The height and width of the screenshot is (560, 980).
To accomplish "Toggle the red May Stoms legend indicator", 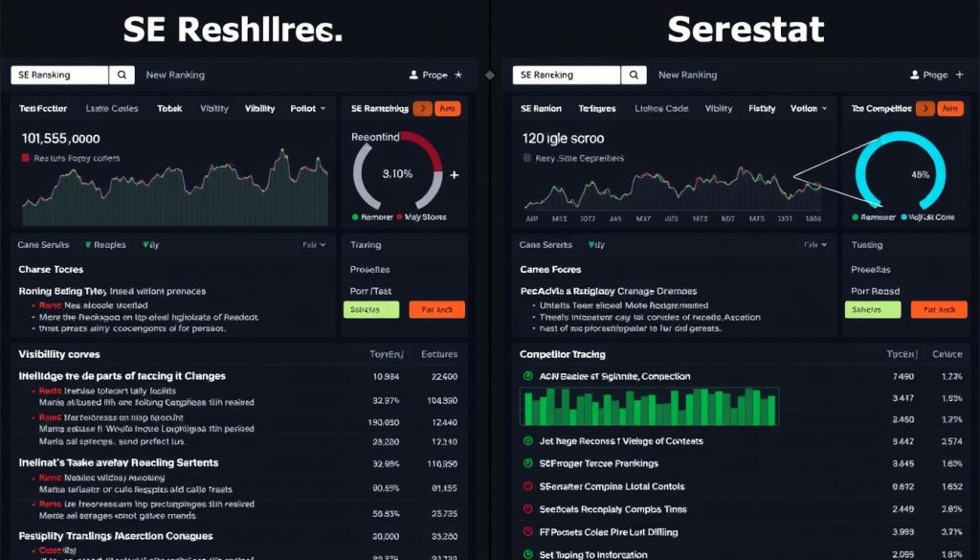I will point(401,215).
